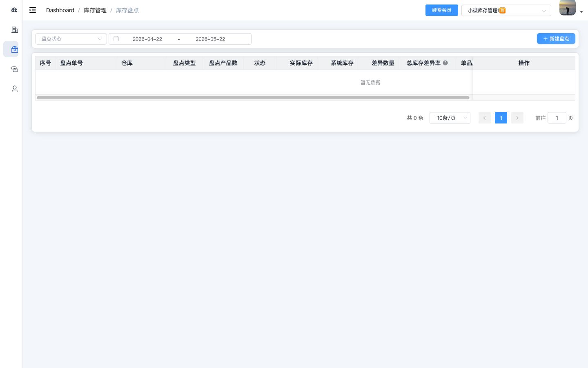Click the 前往 page number input
The width and height of the screenshot is (588, 368).
click(557, 118)
